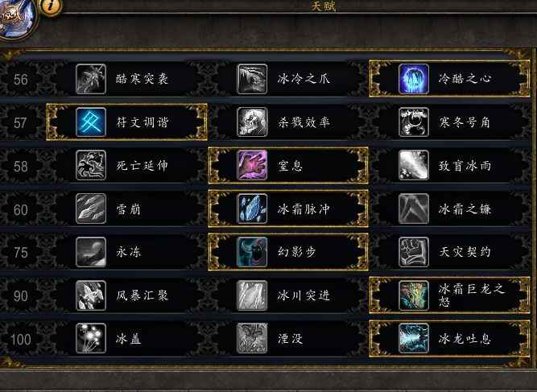Click the character portrait in corner
The image size is (537, 392).
16,19
